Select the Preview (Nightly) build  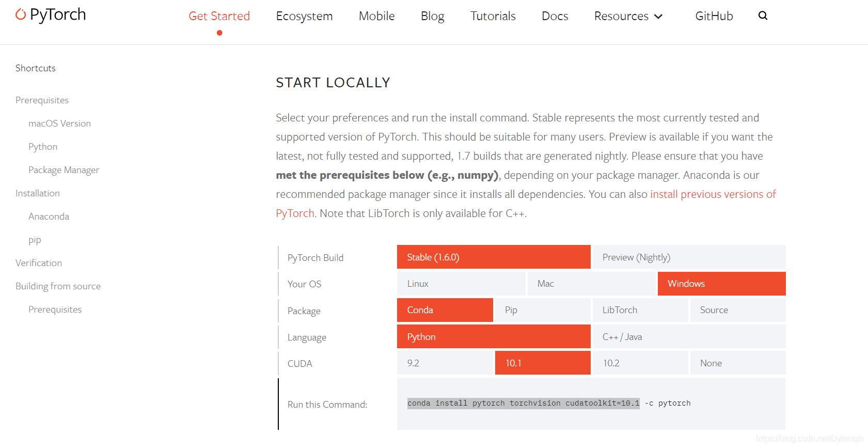(x=689, y=257)
